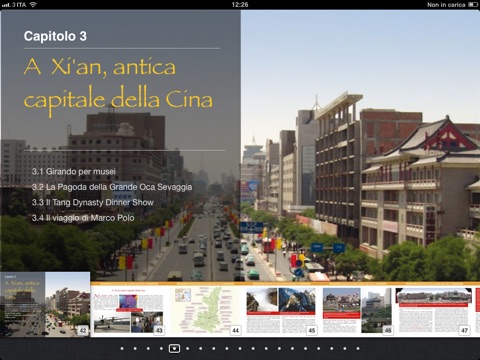
Task: Open section 3.4 Il viaggio di Marco Polo
Action: [83, 218]
